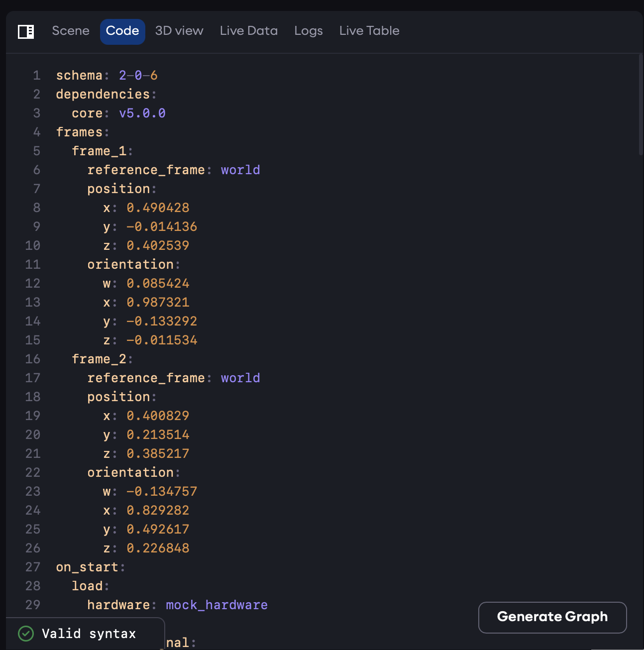View the Live Data tab
Screen dimensions: 644x650
tap(248, 31)
